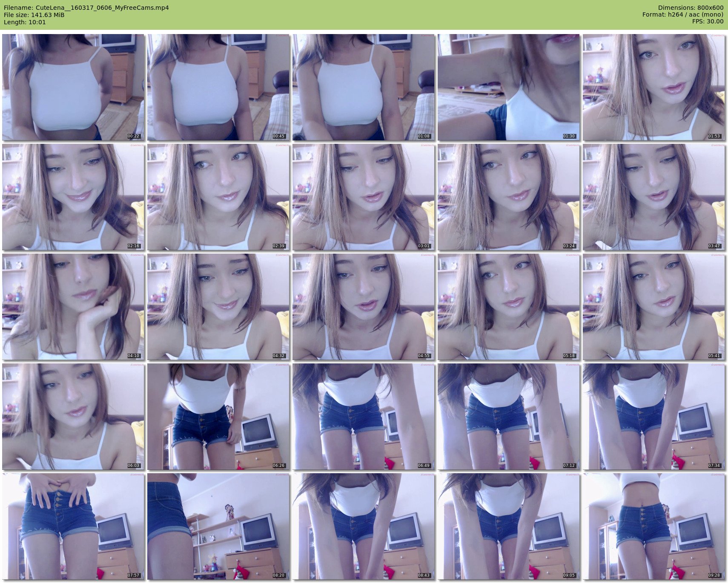Select the frame marked 01:08
The image size is (728, 583).
(x=363, y=87)
